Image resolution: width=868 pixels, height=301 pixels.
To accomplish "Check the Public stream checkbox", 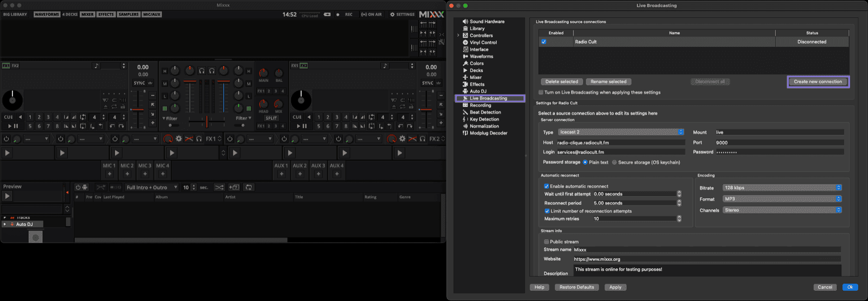I will 547,242.
